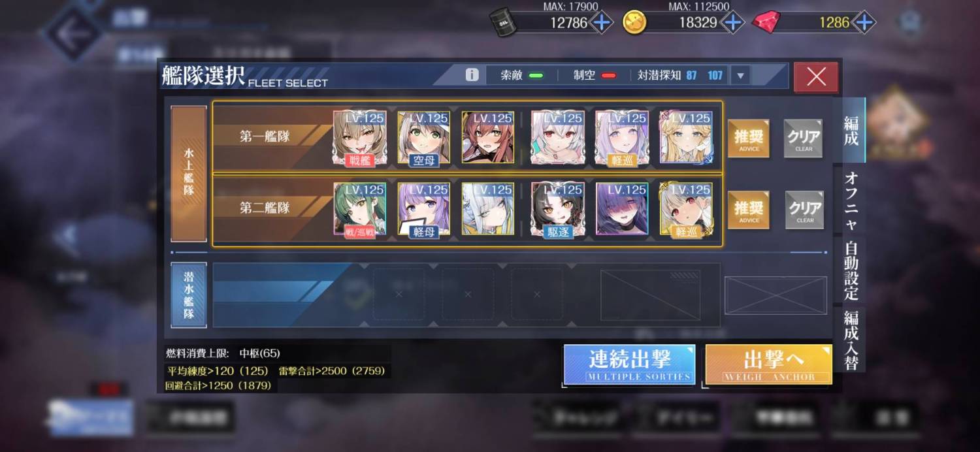
Task: Add coins with the plus icon
Action: [732, 23]
